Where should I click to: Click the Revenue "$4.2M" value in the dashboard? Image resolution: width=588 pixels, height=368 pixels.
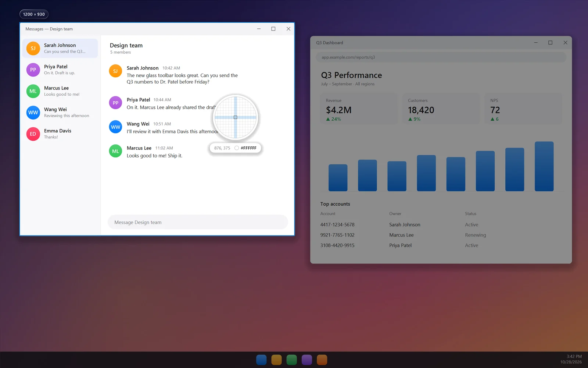(x=339, y=110)
